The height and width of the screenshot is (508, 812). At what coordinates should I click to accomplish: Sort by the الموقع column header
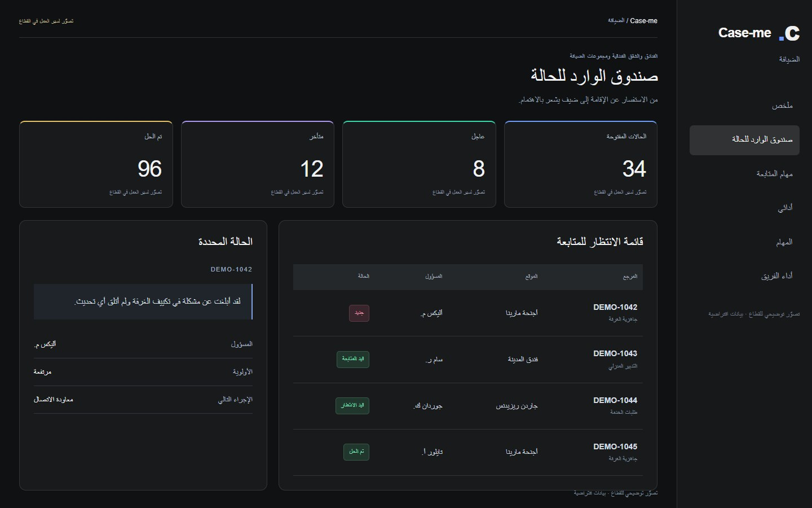coord(531,277)
